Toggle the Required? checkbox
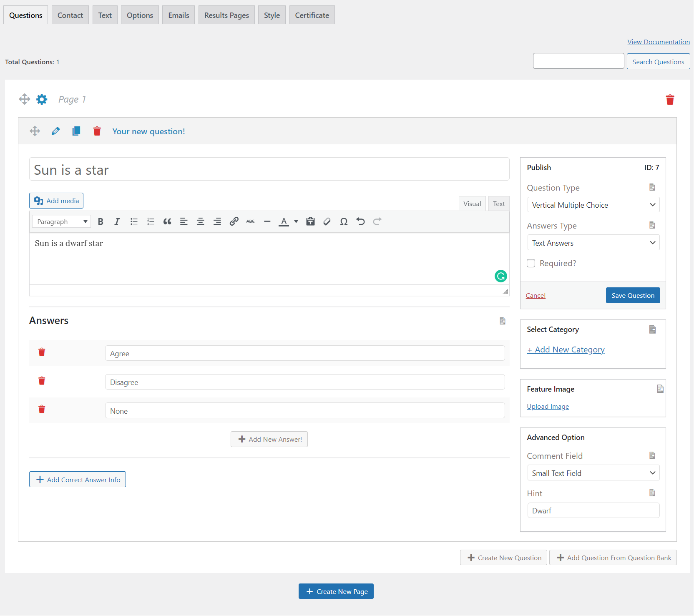Image resolution: width=694 pixels, height=616 pixels. 531,263
